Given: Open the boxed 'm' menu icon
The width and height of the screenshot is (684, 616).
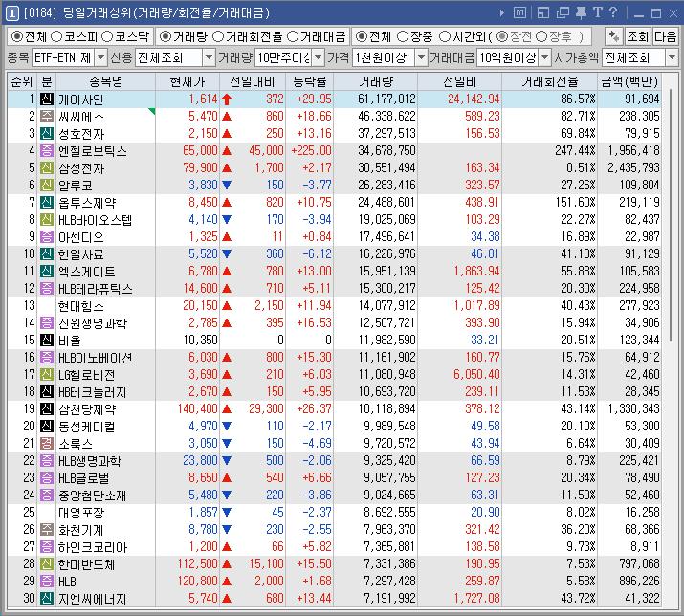Looking at the screenshot, I should pos(519,12).
